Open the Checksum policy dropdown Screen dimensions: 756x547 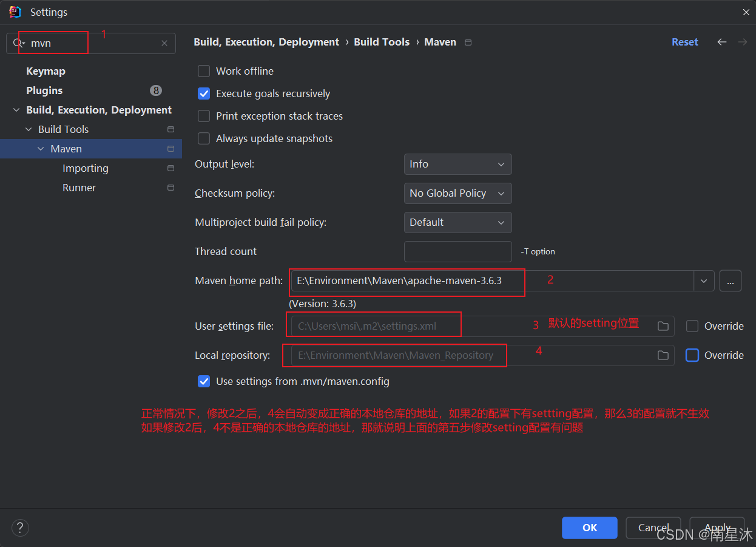457,193
